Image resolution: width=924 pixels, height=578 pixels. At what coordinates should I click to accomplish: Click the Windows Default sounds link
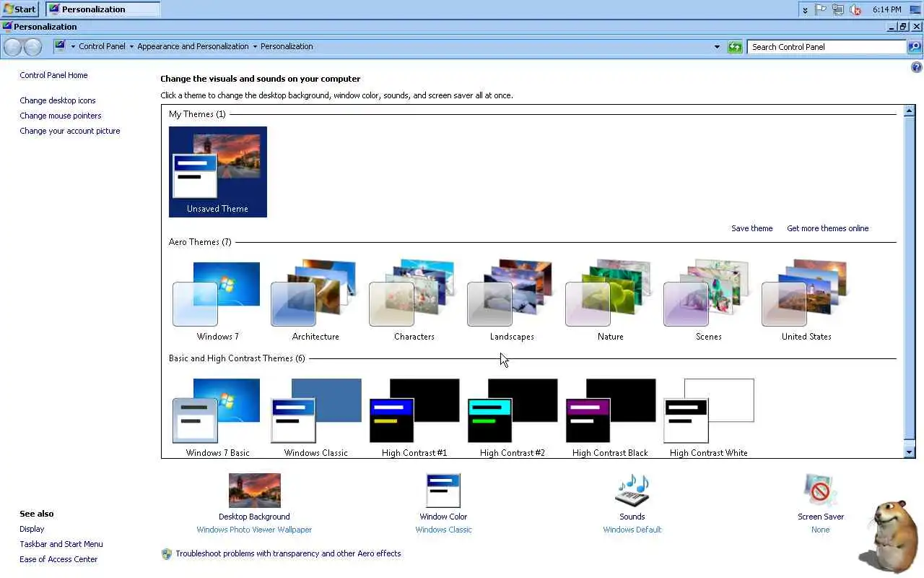[632, 530]
